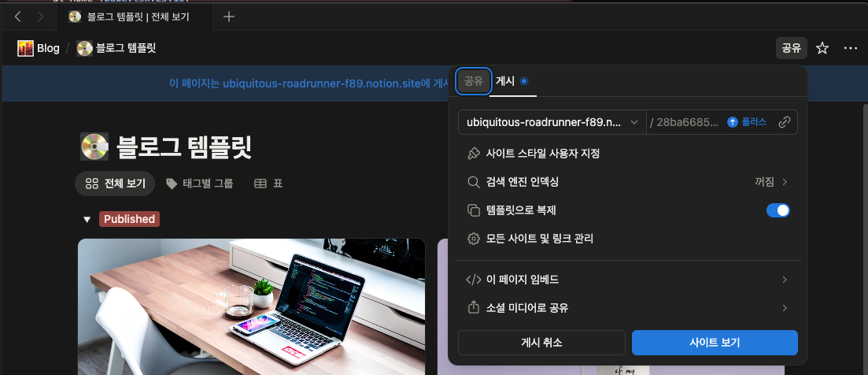
Task: Click the magnifier icon beside 검색 엔진 인덱싱
Action: 473,182
